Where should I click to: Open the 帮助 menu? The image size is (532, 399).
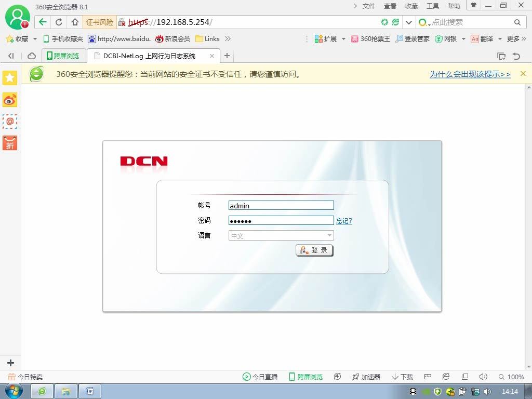tap(454, 6)
